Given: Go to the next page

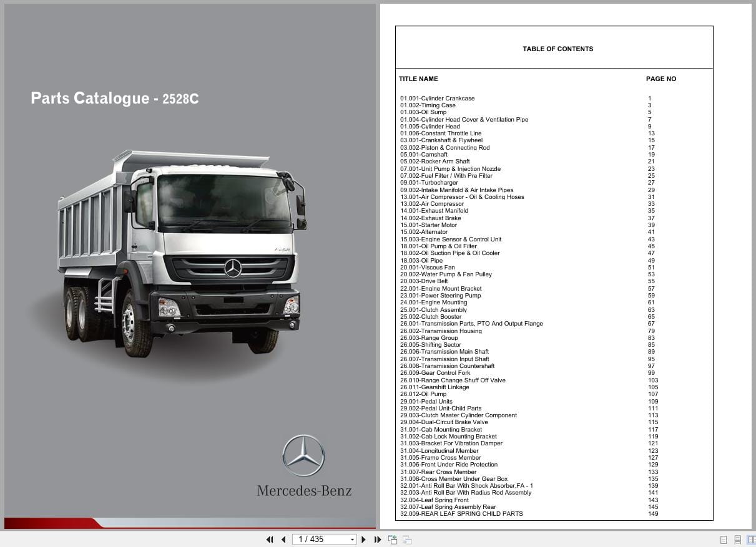Looking at the screenshot, I should (x=364, y=540).
